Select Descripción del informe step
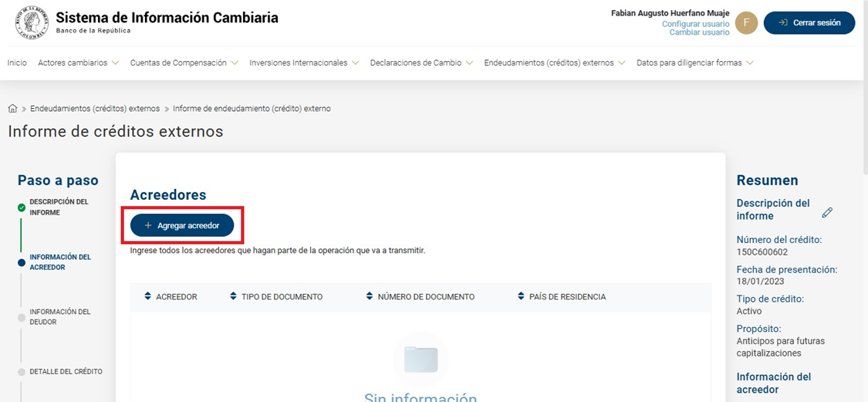The width and height of the screenshot is (868, 402). pyautogui.click(x=59, y=207)
